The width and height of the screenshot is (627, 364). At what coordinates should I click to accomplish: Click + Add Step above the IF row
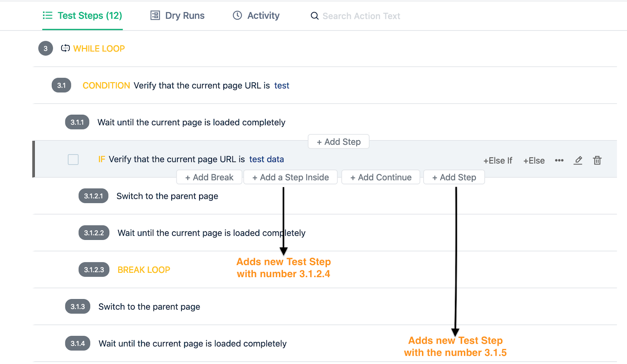(339, 142)
